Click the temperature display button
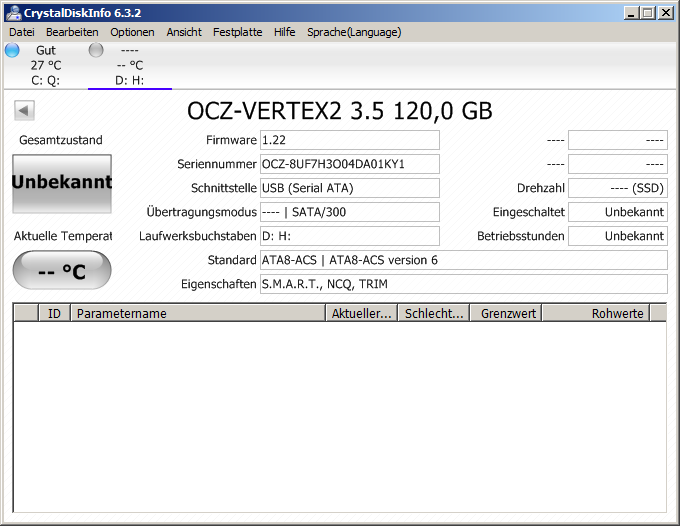680x526 pixels. [62, 271]
